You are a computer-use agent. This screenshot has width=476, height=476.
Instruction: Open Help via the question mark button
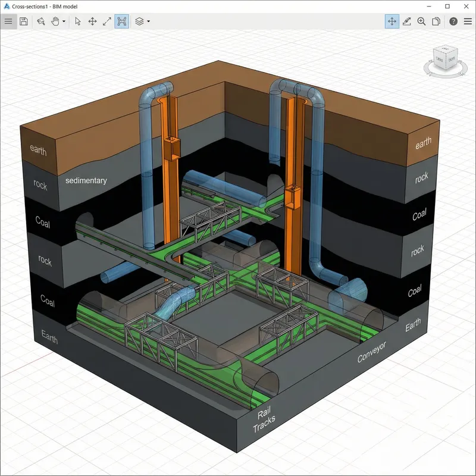tap(453, 21)
